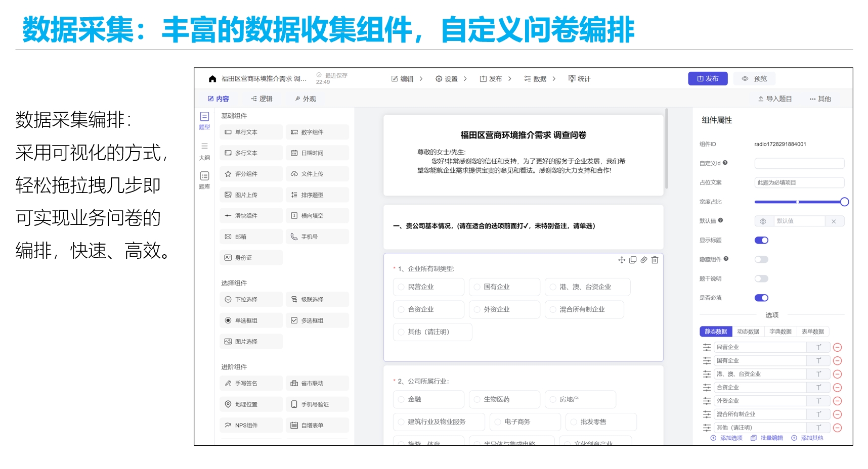Click the trash icon on question 1

click(x=655, y=260)
